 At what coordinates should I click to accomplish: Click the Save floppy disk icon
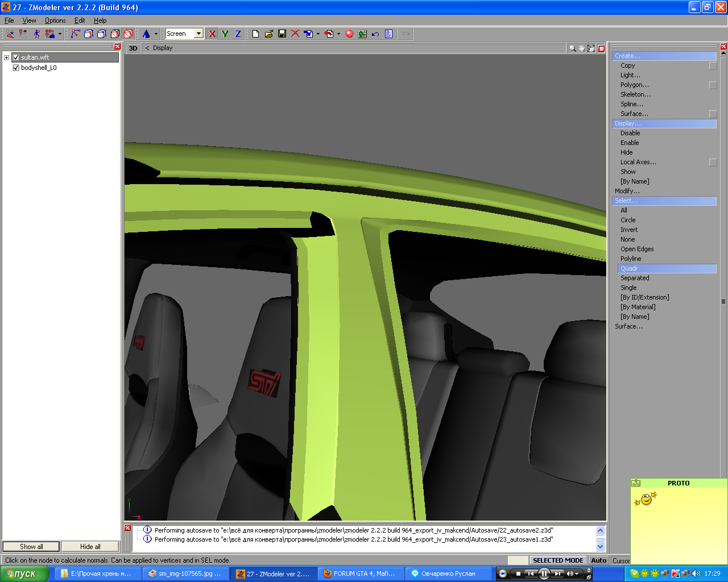click(x=282, y=34)
